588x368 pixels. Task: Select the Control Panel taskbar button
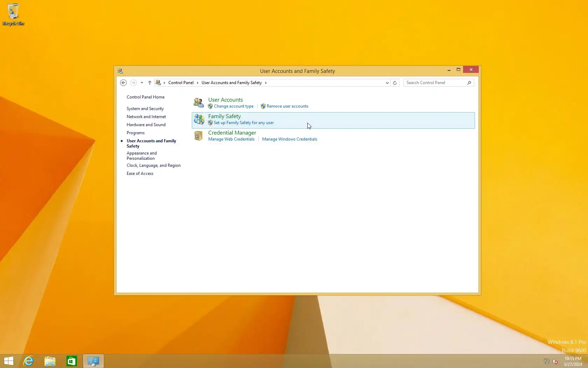click(x=93, y=361)
